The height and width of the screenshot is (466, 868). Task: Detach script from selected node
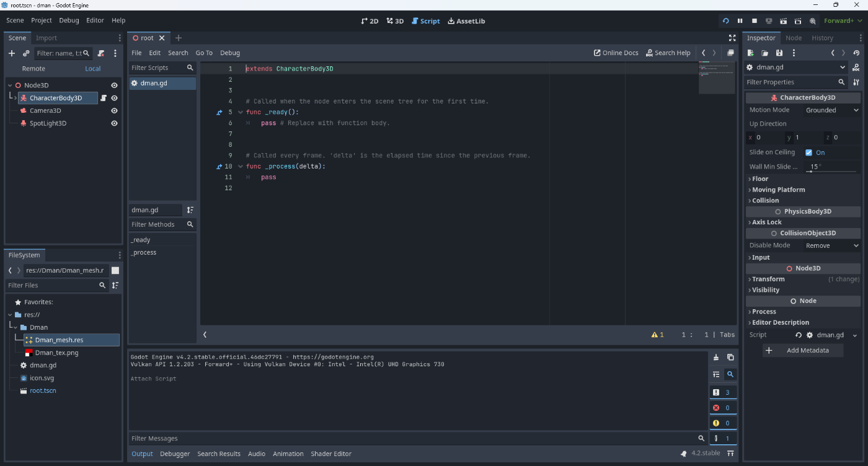point(101,53)
